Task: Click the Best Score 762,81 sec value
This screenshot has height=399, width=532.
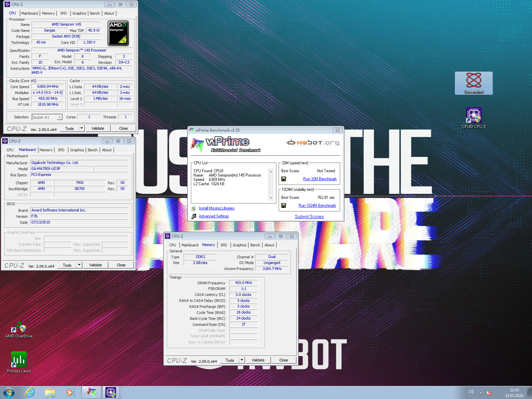Action: tap(326, 198)
